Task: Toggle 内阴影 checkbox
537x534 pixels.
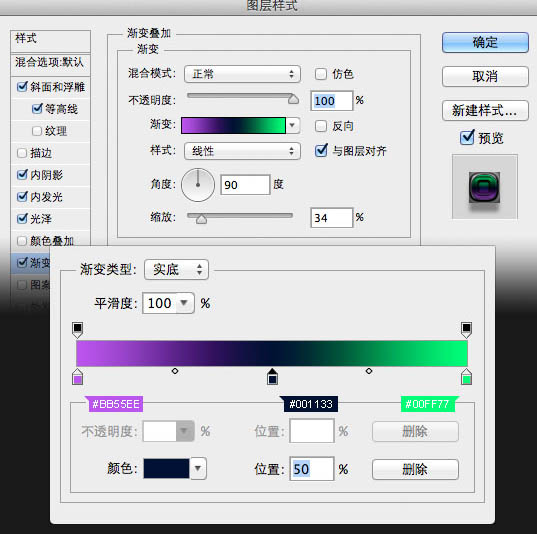Action: 22,175
